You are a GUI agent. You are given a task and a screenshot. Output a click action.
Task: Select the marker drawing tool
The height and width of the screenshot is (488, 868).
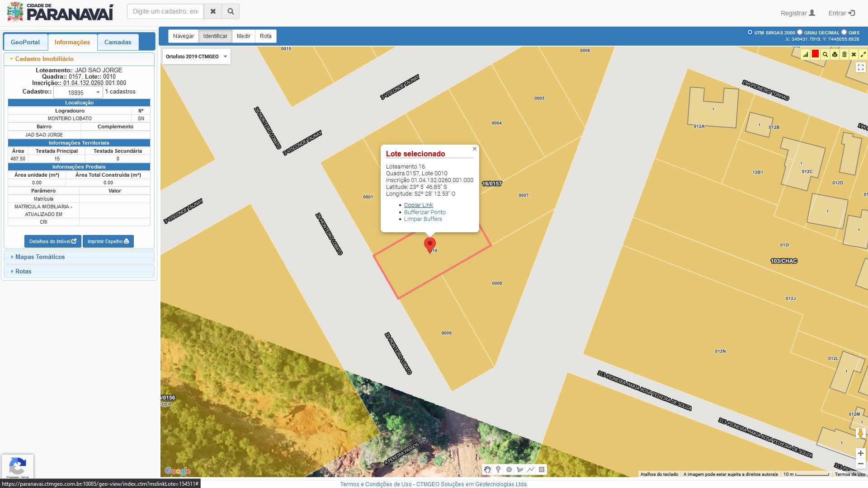click(498, 469)
